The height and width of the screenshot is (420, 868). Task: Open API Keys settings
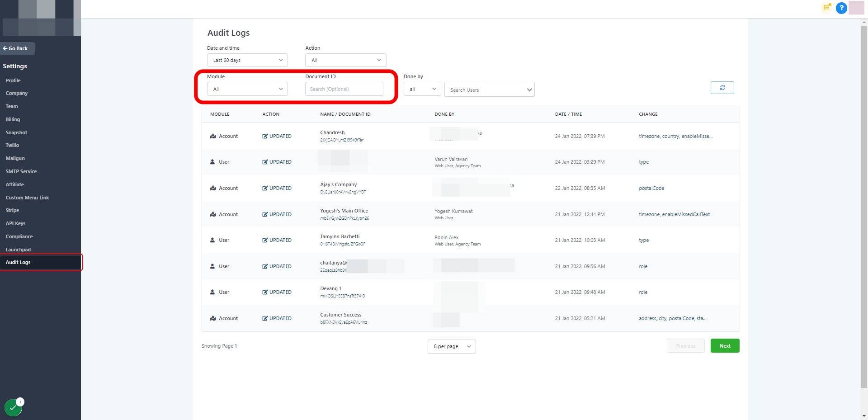(15, 223)
